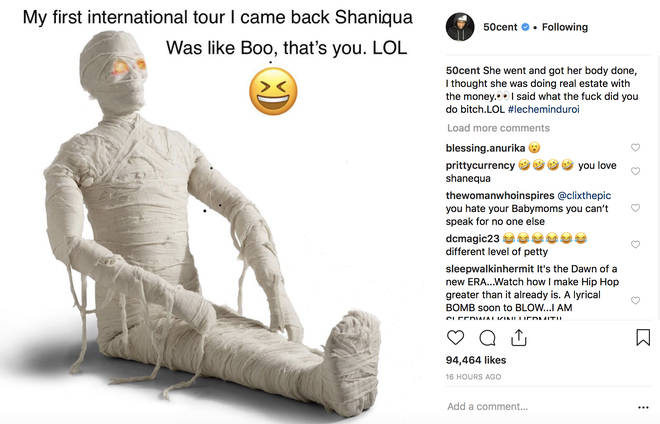Open the comment speech bubble icon
Screen dimensions: 660x424
pos(487,338)
